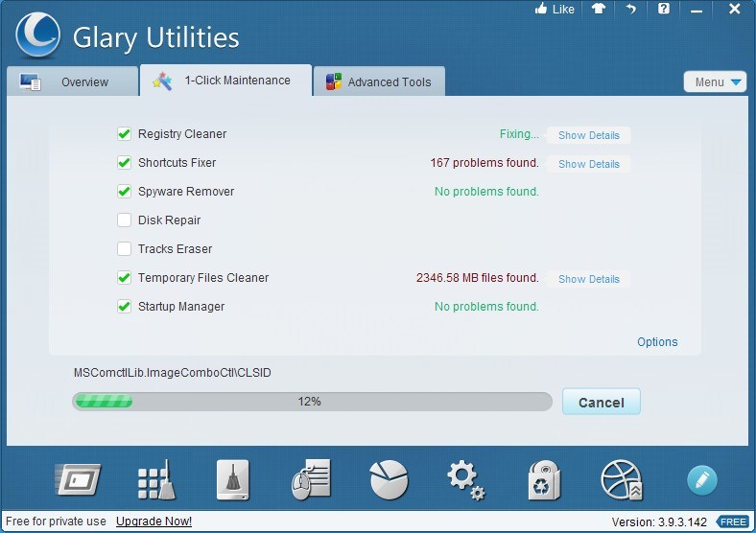Open the browser assistant globe dock icon
Screen dimensions: 756x533
622,480
